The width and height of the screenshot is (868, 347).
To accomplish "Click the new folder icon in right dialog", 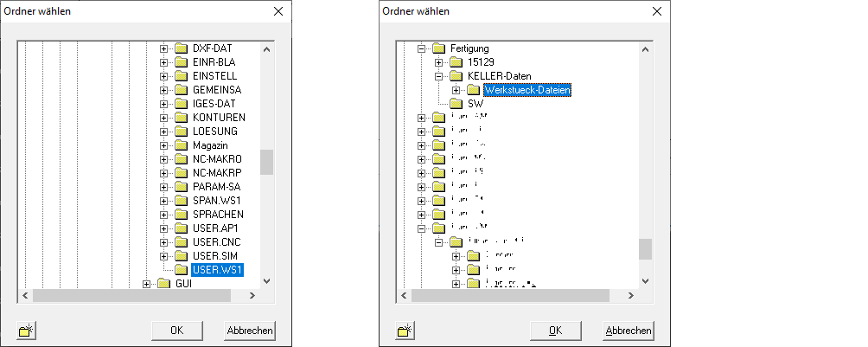I will point(405,330).
